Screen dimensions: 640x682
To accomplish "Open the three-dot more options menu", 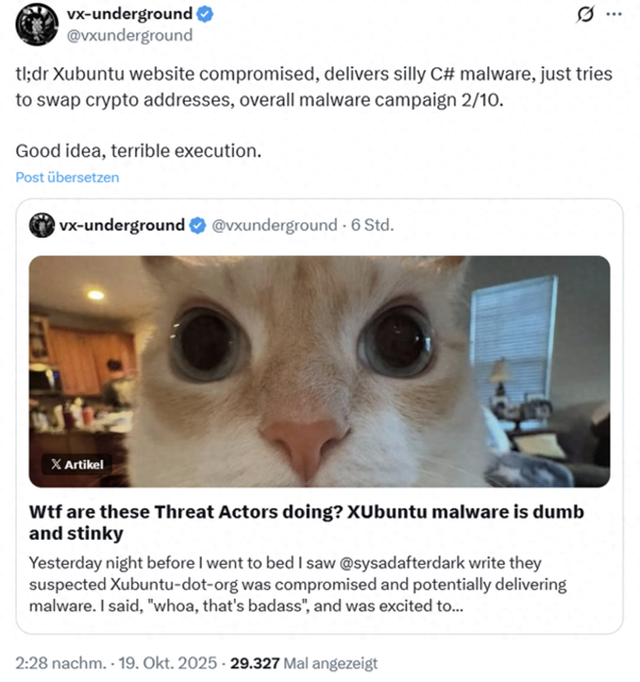I will coord(613,16).
